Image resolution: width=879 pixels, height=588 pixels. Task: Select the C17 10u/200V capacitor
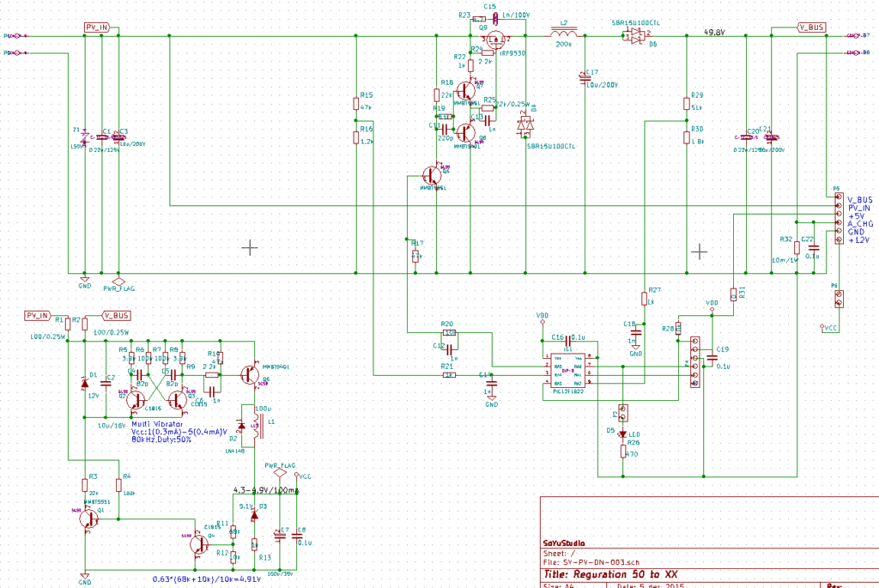tap(585, 78)
